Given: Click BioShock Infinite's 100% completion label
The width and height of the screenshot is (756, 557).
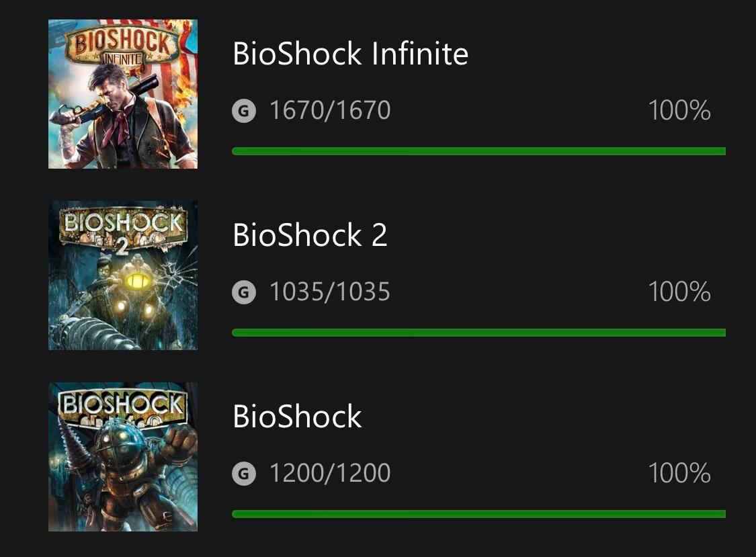Looking at the screenshot, I should point(679,111).
